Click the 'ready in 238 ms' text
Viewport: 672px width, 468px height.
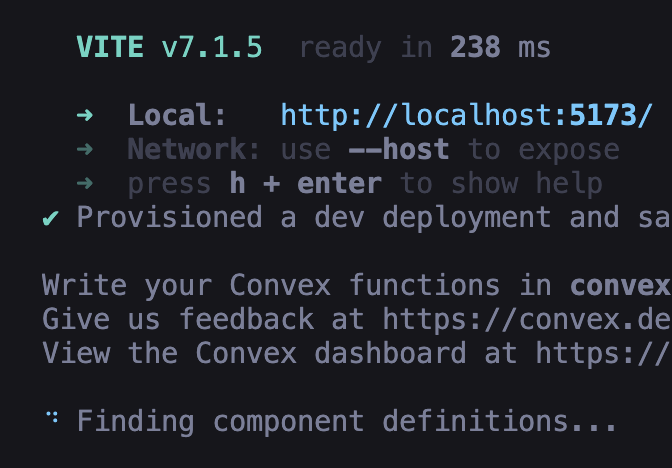click(x=425, y=48)
